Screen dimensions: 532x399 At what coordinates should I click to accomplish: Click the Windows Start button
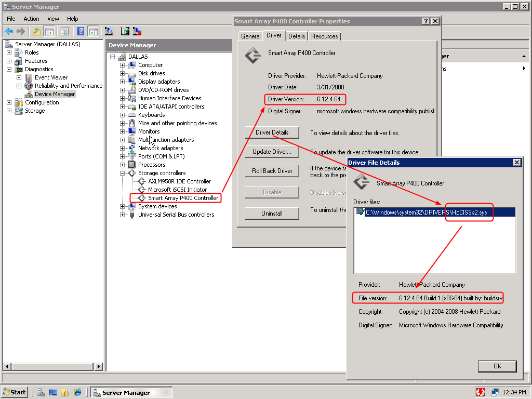point(14,393)
